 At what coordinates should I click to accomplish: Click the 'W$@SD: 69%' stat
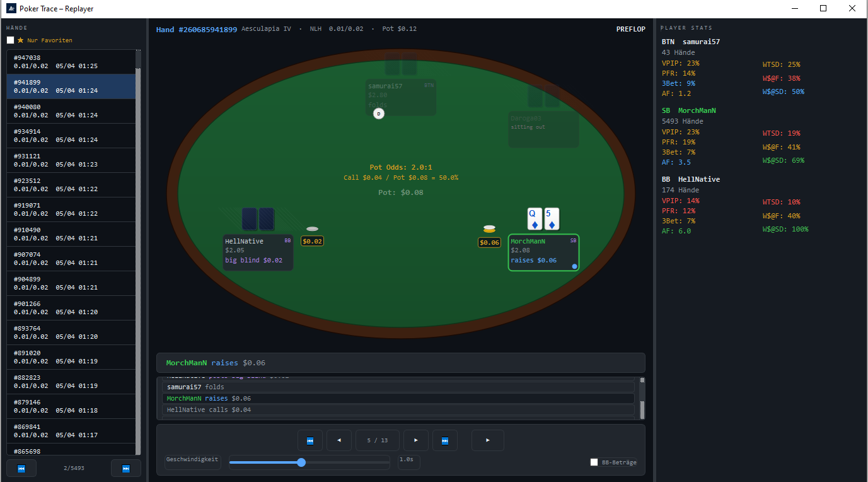783,160
